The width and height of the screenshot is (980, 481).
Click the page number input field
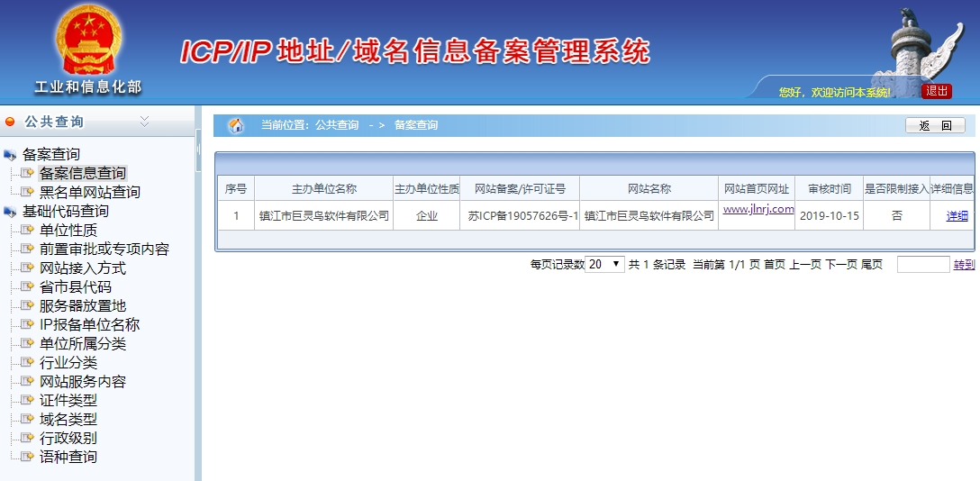click(x=922, y=264)
